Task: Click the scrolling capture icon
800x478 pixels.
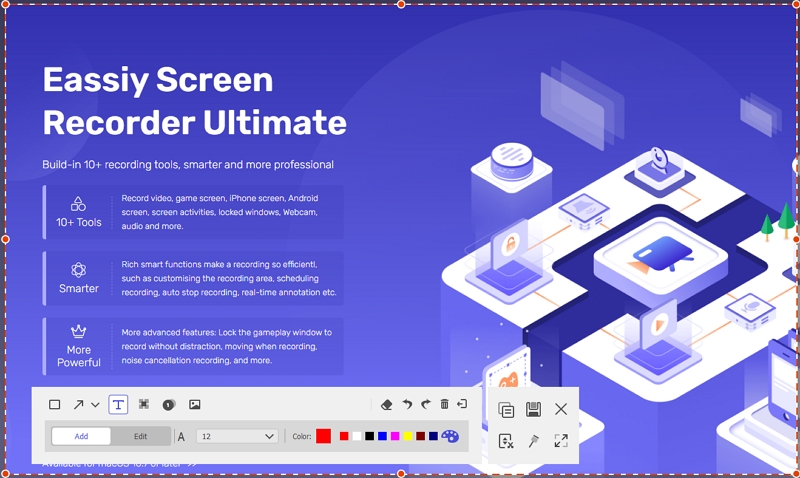Action: click(x=506, y=441)
